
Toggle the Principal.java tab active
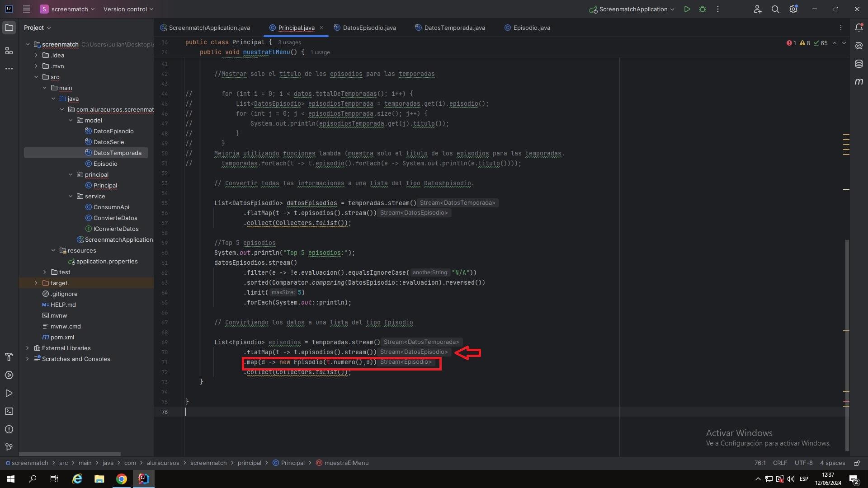[296, 28]
